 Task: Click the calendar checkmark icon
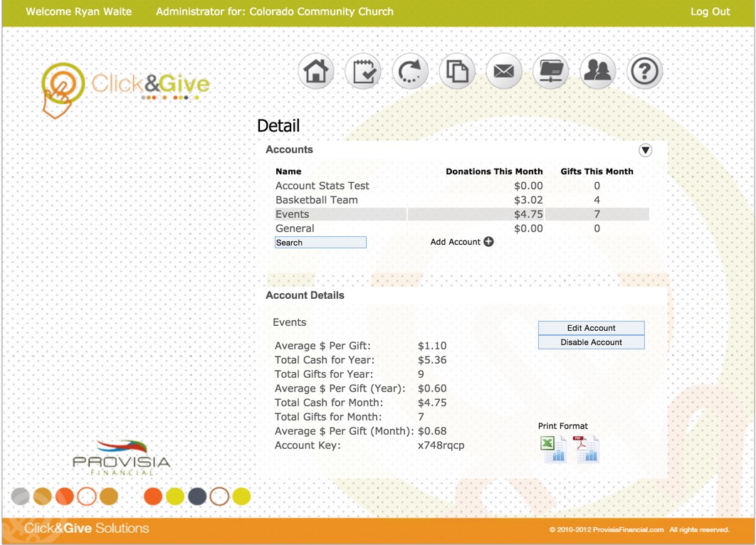click(x=363, y=71)
